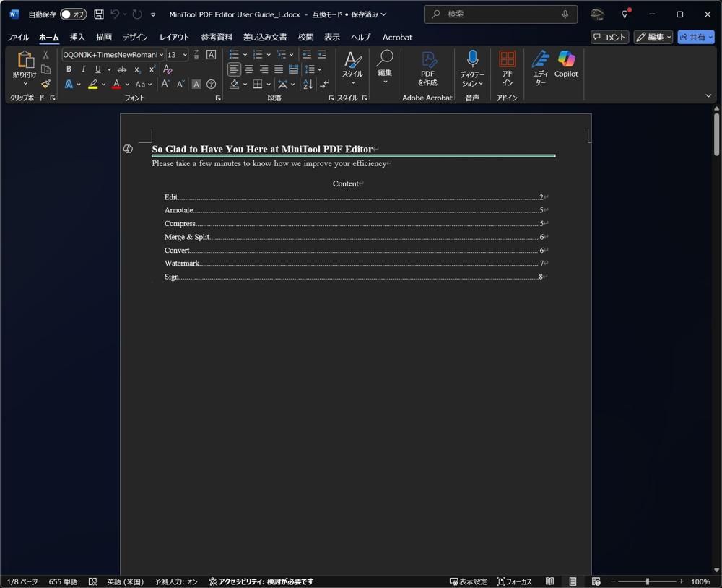Click the phonetic guide (ruby) icon
Screen dimensions: 722x588
pos(196,55)
